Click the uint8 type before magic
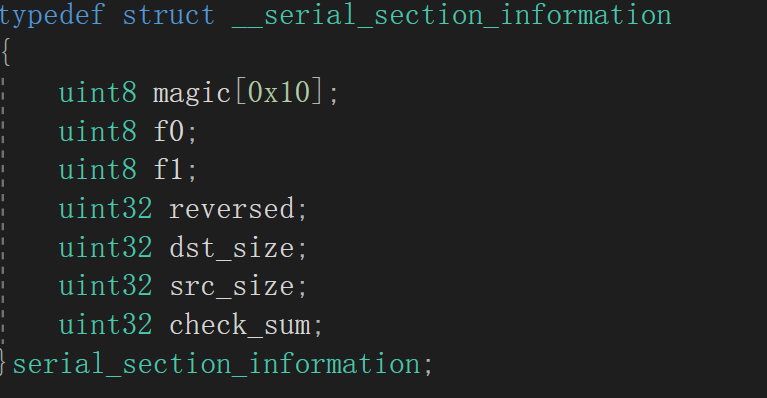The width and height of the screenshot is (767, 398). [98, 92]
